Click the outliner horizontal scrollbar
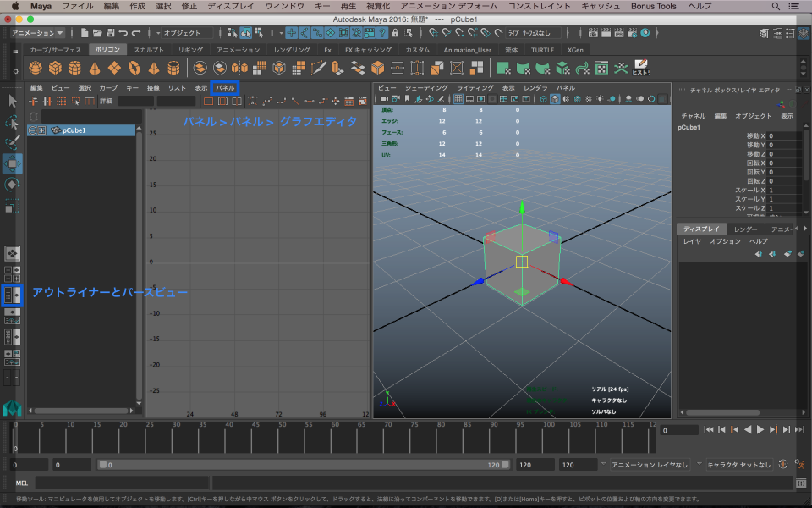Viewport: 812px width, 508px height. click(x=81, y=411)
